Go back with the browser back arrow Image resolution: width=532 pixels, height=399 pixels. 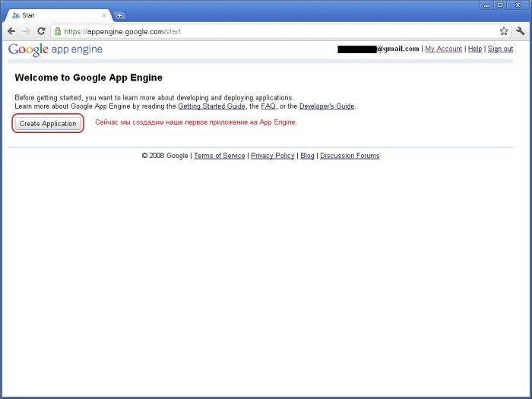11,31
